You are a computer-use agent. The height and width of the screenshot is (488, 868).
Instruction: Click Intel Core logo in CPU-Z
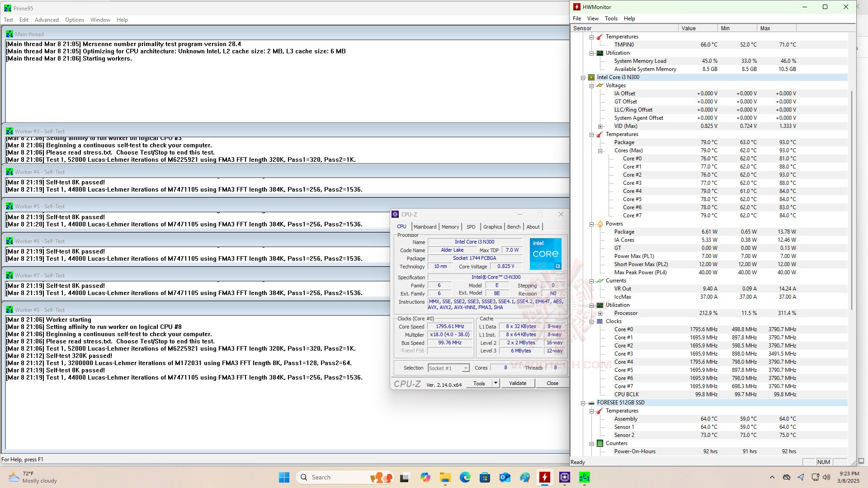(545, 254)
